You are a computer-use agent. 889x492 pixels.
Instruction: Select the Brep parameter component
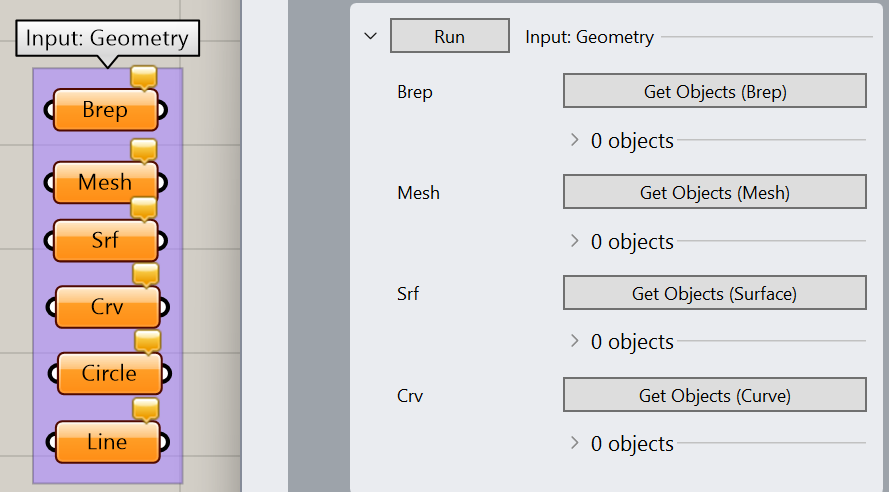(105, 109)
